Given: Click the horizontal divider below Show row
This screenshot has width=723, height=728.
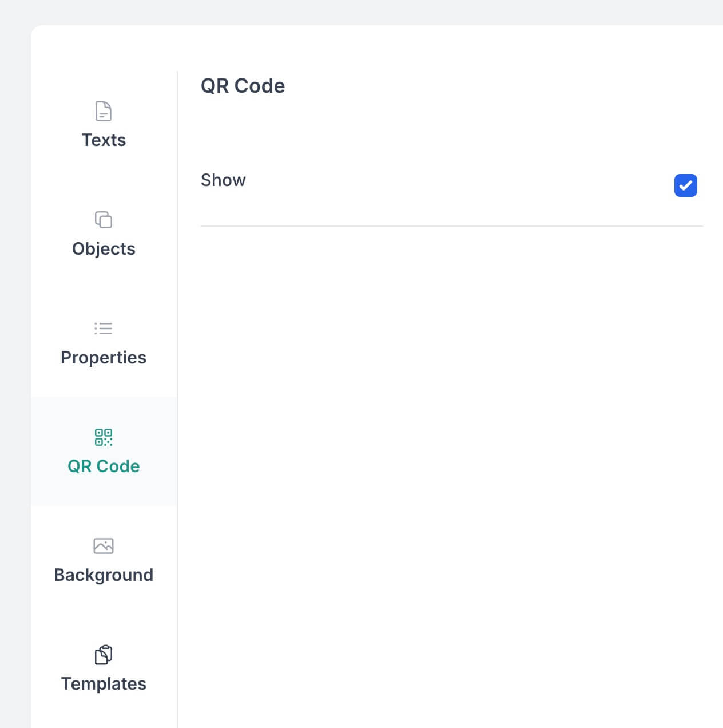Looking at the screenshot, I should click(452, 226).
